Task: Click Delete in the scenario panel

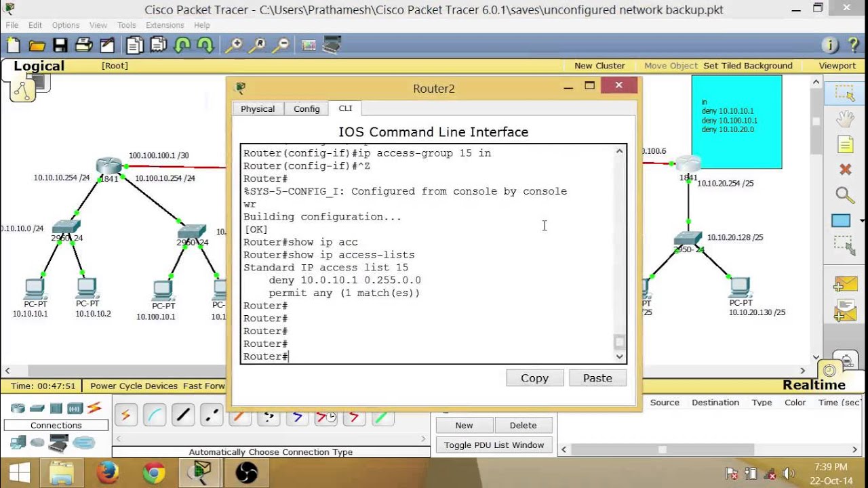Action: 523,426
